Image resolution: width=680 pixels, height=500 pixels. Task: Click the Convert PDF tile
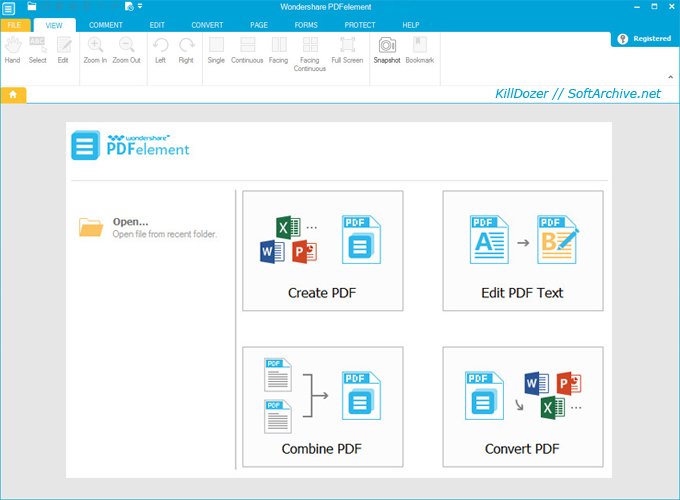(x=523, y=407)
